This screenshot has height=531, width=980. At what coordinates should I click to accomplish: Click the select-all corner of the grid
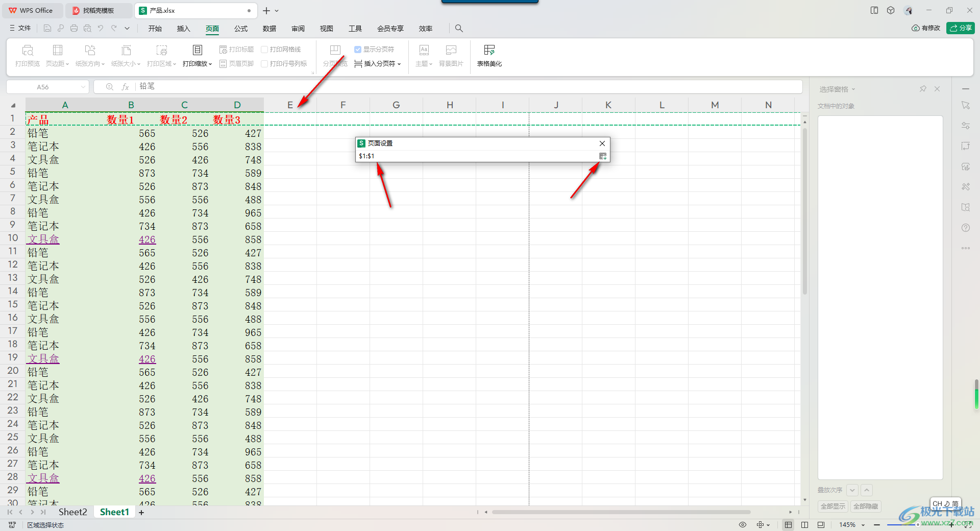(x=13, y=105)
